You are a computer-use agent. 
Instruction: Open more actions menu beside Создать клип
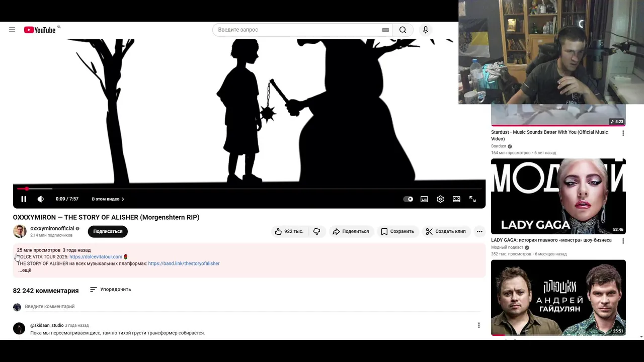(x=479, y=231)
